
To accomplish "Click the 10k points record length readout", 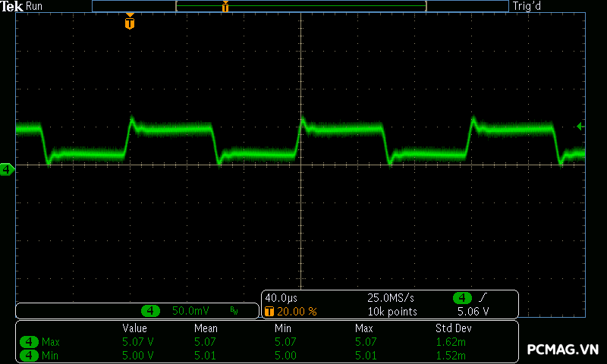I will point(392,311).
